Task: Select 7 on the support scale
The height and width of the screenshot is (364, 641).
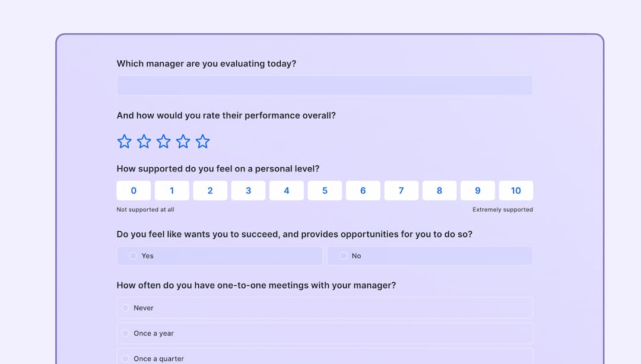Action: point(401,190)
